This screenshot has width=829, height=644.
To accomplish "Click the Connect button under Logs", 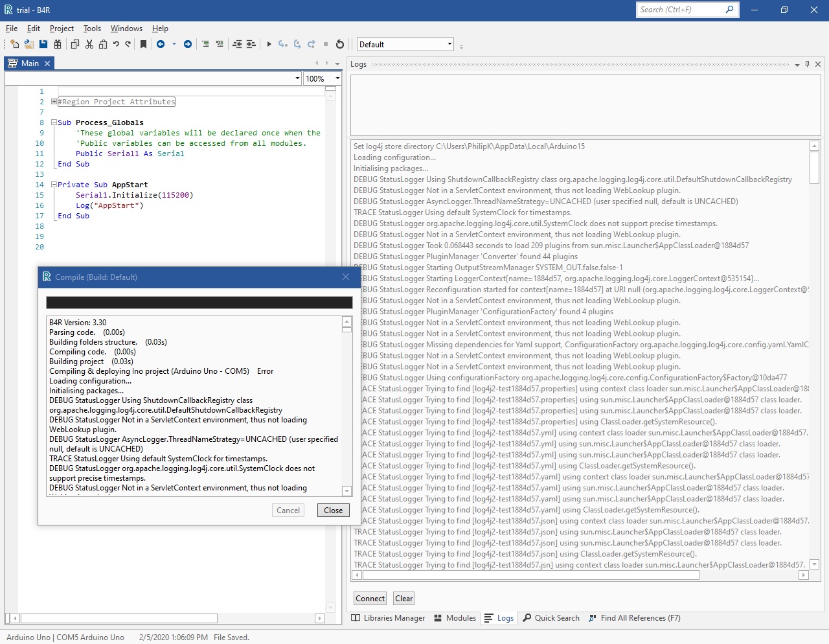I will pos(370,599).
